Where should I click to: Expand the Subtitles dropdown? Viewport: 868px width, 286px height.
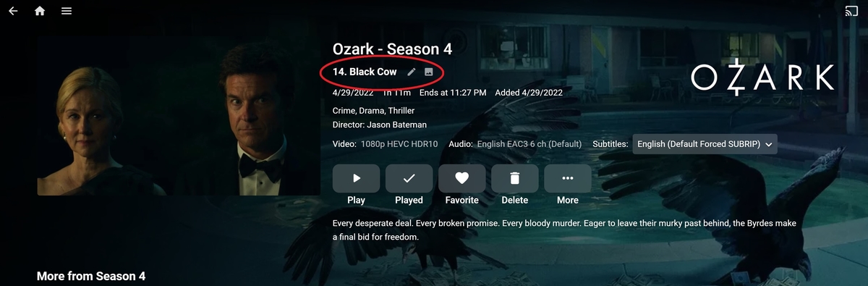[705, 144]
